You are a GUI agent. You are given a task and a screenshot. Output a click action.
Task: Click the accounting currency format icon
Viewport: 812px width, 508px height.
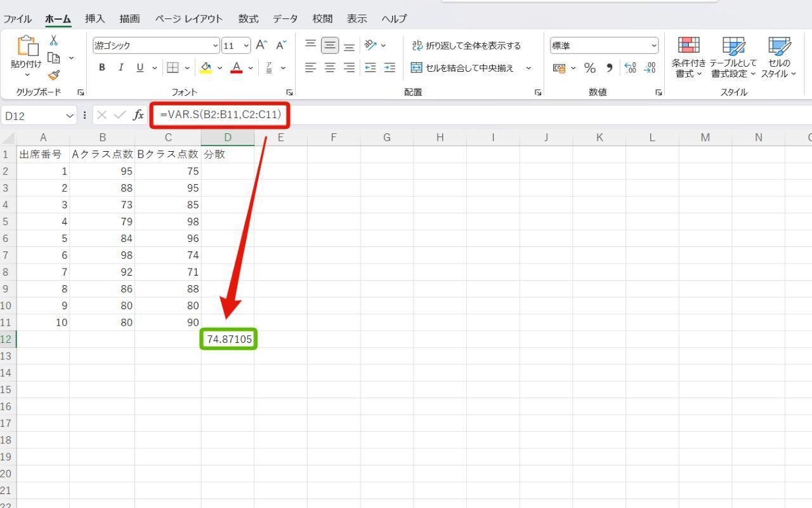[x=559, y=68]
